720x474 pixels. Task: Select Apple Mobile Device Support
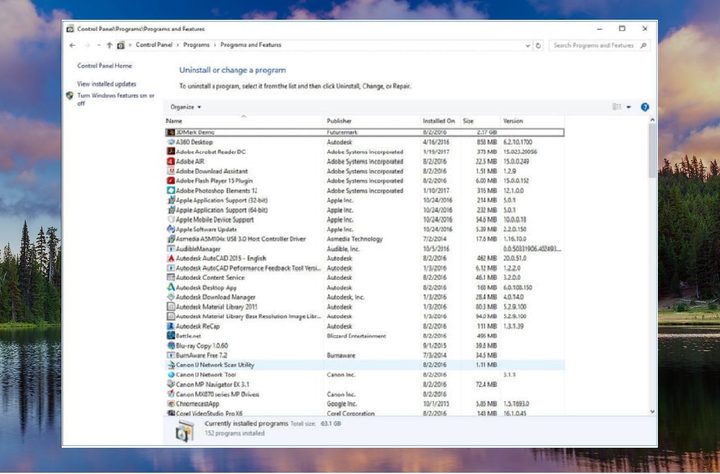point(365,220)
